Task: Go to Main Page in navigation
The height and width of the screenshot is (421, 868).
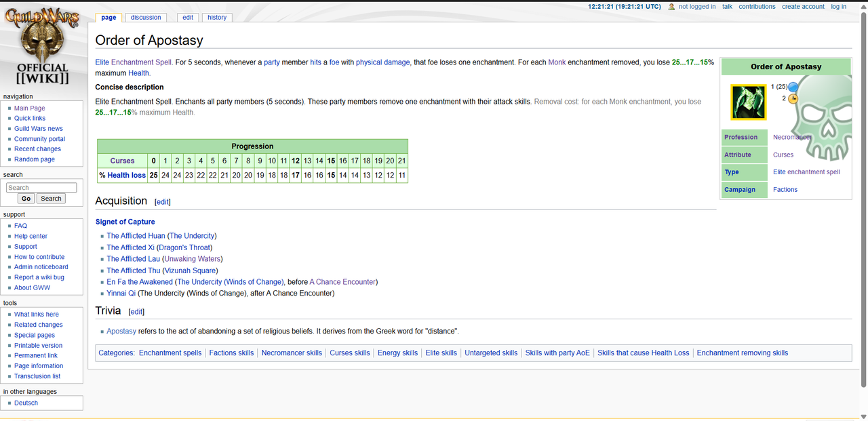Action: click(x=30, y=108)
